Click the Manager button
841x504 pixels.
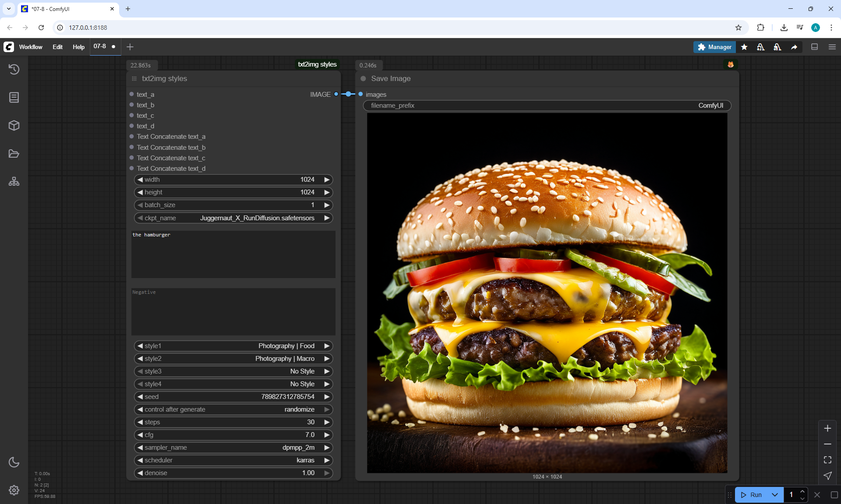point(714,47)
